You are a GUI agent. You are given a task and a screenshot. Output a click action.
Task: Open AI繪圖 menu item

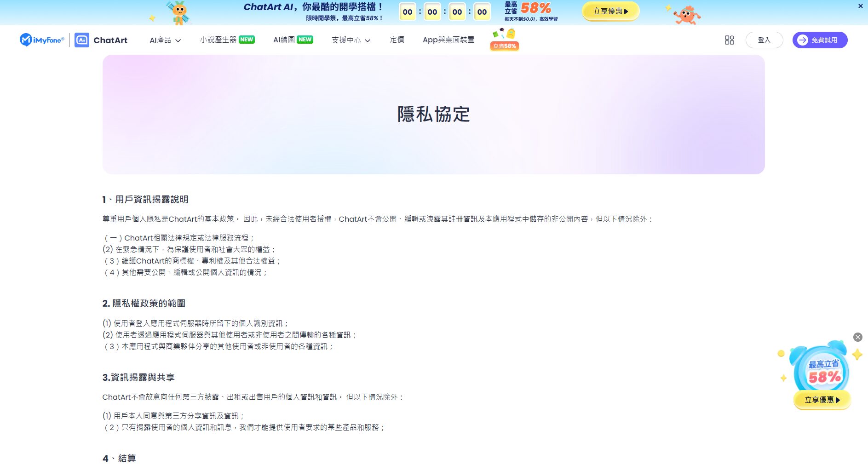pyautogui.click(x=293, y=40)
